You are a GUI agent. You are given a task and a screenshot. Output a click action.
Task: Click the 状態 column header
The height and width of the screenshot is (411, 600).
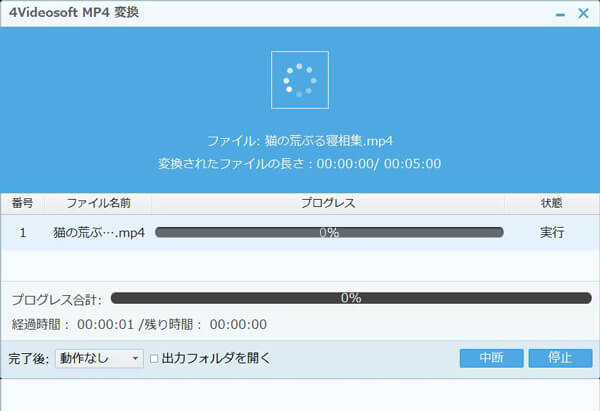(x=551, y=203)
